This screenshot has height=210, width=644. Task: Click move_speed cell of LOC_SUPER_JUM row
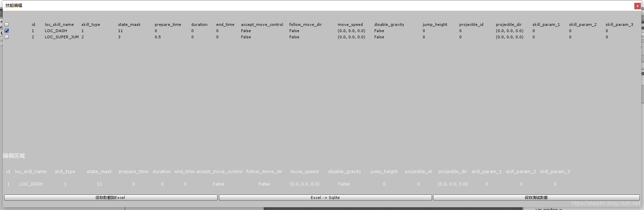pyautogui.click(x=352, y=37)
